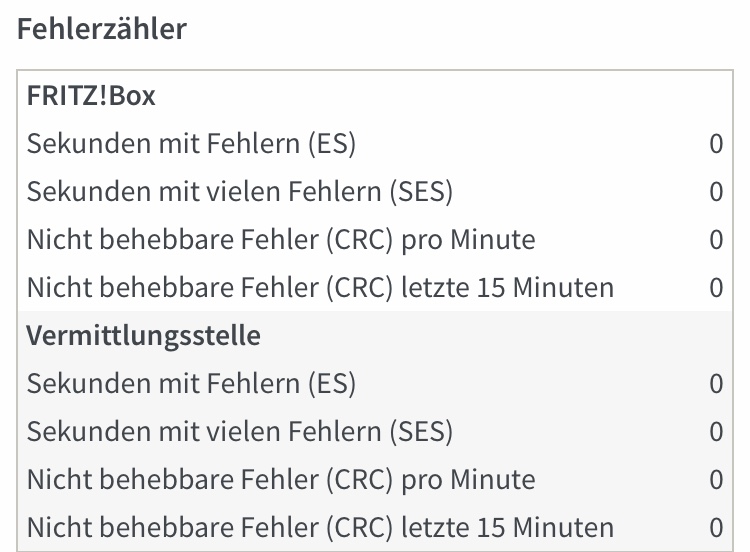Click FRITZ!Box CRC per minute value
Screen dimensions: 750x552
click(x=716, y=240)
